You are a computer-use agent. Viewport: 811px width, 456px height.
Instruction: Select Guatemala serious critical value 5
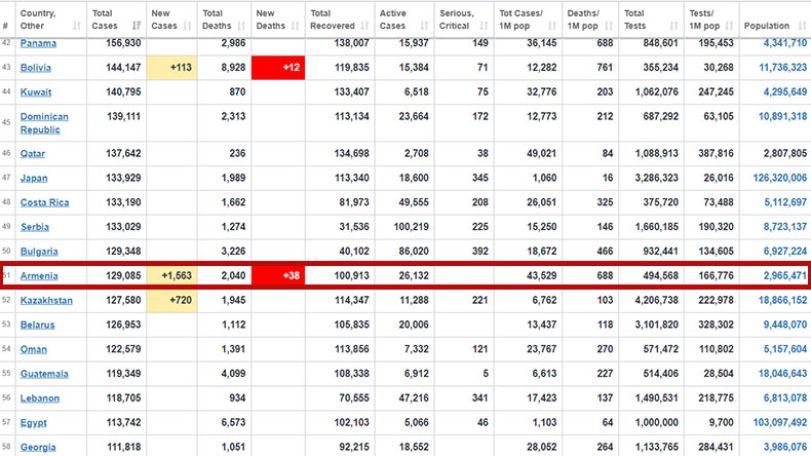[485, 373]
